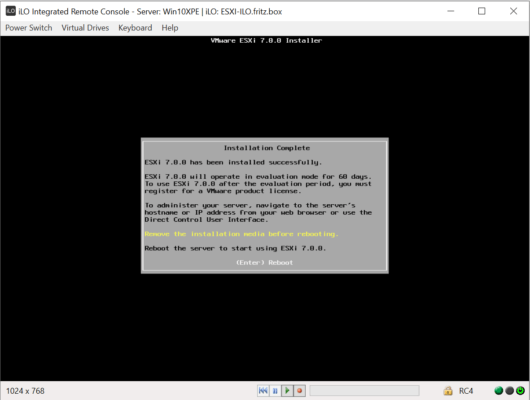Click the first green status indicator light
The width and height of the screenshot is (530, 400).
(499, 391)
